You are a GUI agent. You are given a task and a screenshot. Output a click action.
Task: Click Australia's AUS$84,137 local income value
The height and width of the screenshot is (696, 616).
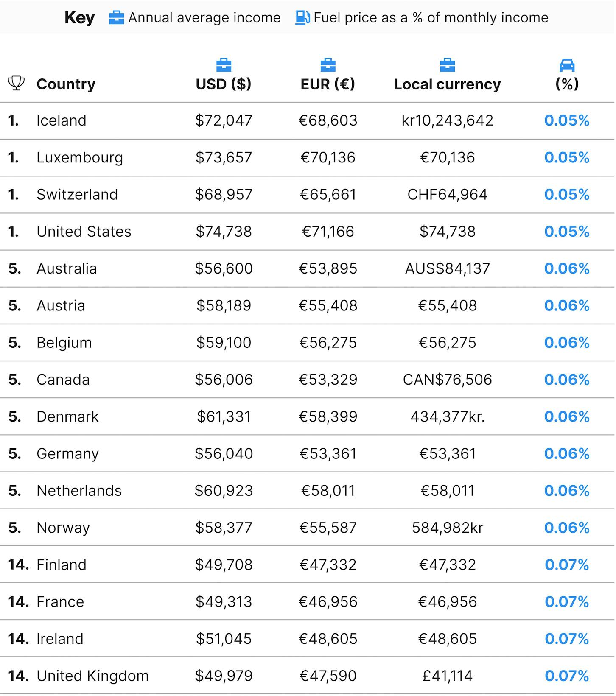448,268
